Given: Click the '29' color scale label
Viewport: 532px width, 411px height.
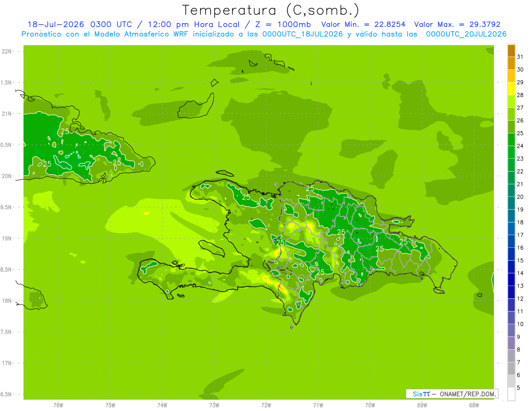Looking at the screenshot, I should coord(520,82).
